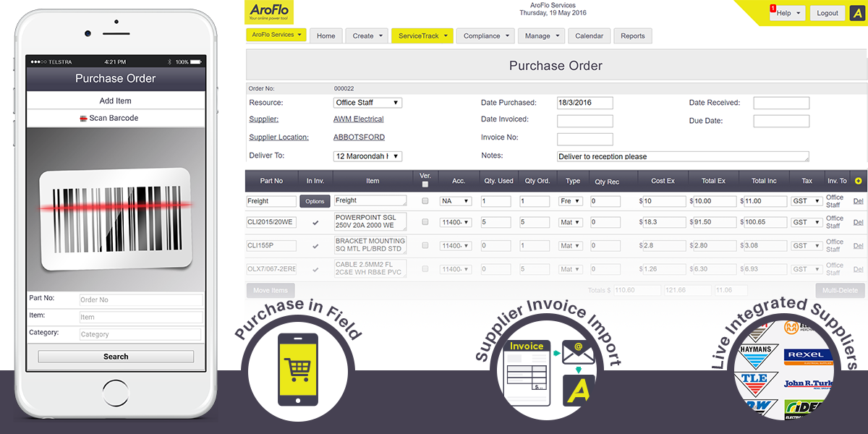This screenshot has width=868, height=434.
Task: Tick the verify checkbox for Freight row
Action: 425,201
